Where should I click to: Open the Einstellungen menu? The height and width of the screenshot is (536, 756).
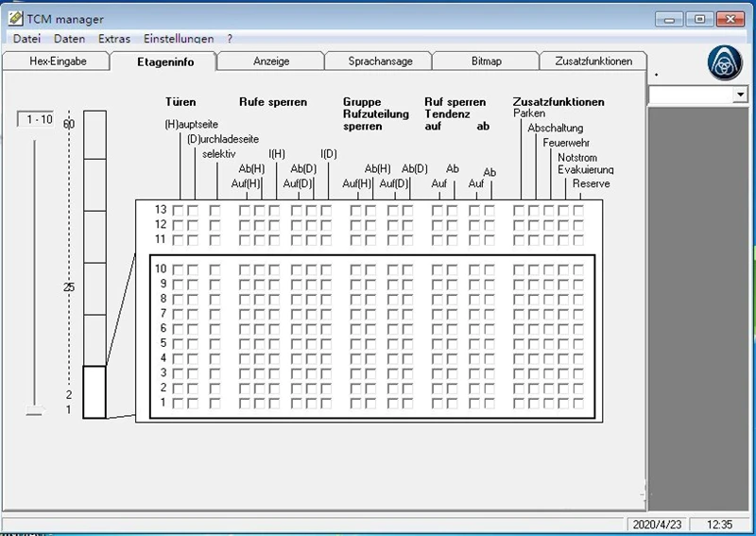(179, 39)
